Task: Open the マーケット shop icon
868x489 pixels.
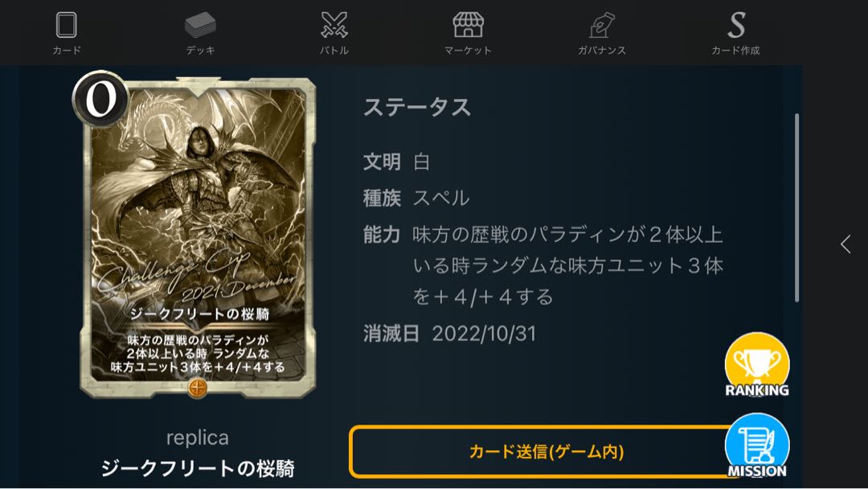Action: tap(468, 25)
